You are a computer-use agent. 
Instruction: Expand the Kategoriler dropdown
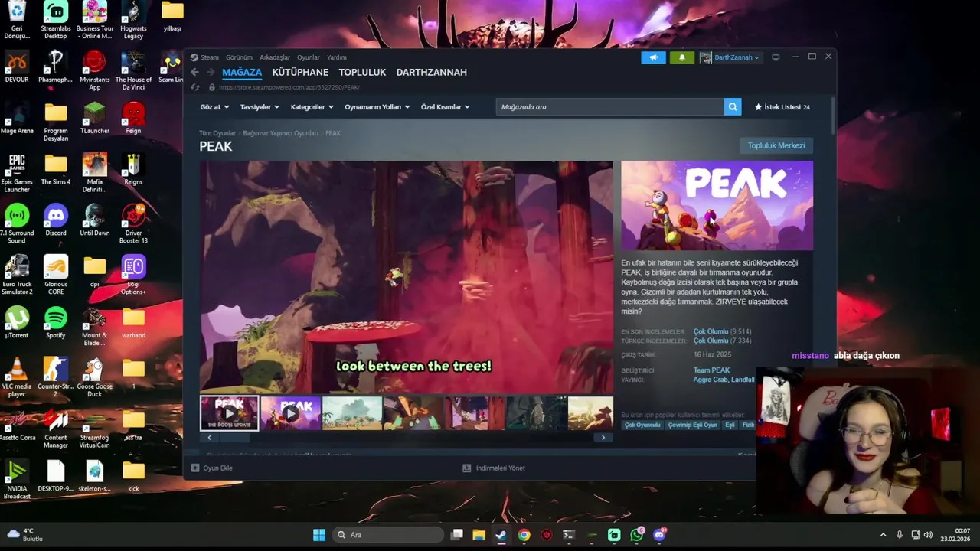312,107
